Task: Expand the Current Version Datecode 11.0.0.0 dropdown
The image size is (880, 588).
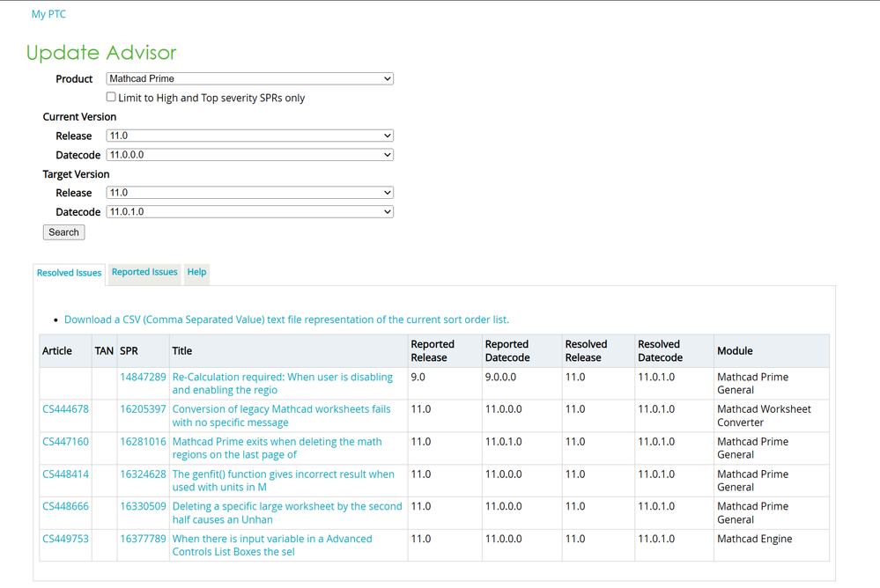Action: coord(250,155)
